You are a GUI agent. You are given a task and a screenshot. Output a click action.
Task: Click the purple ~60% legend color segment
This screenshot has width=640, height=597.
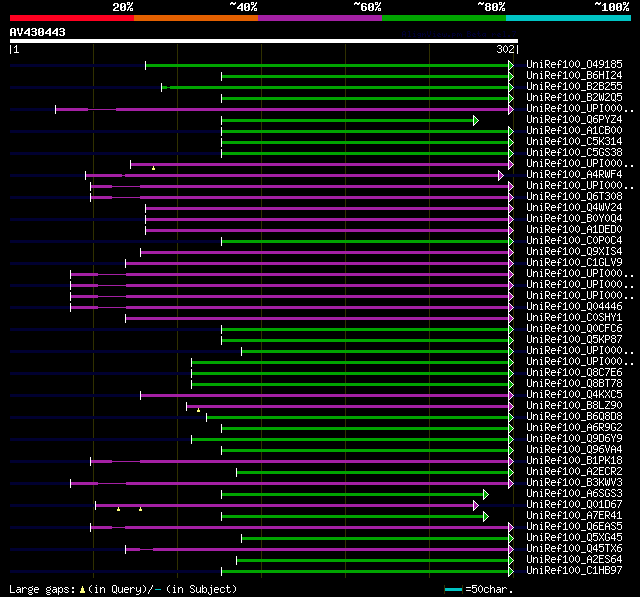click(x=320, y=18)
